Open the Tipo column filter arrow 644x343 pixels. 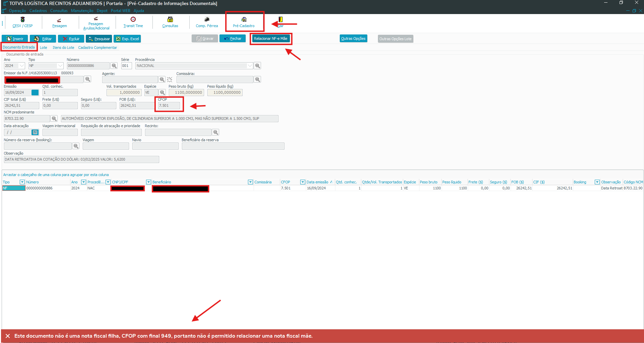(22, 182)
